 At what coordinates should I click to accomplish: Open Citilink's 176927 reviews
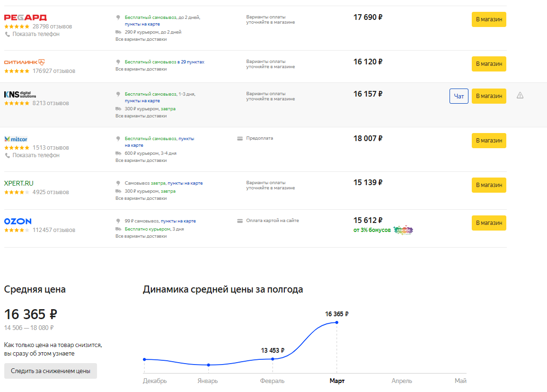pyautogui.click(x=54, y=71)
